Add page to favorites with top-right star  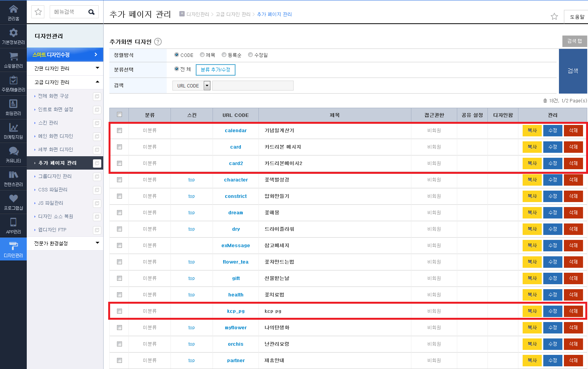coord(554,16)
